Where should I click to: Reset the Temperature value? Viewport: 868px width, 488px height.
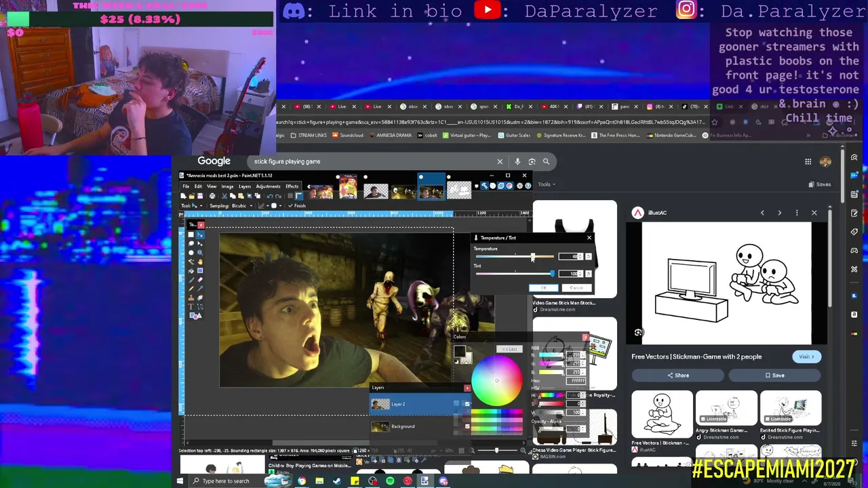tap(588, 256)
